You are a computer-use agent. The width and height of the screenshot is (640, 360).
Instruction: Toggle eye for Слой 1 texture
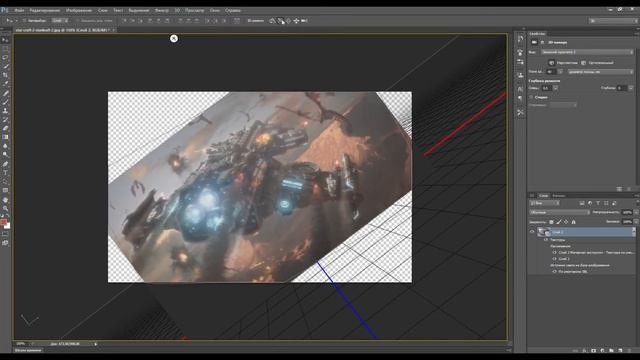(x=554, y=259)
